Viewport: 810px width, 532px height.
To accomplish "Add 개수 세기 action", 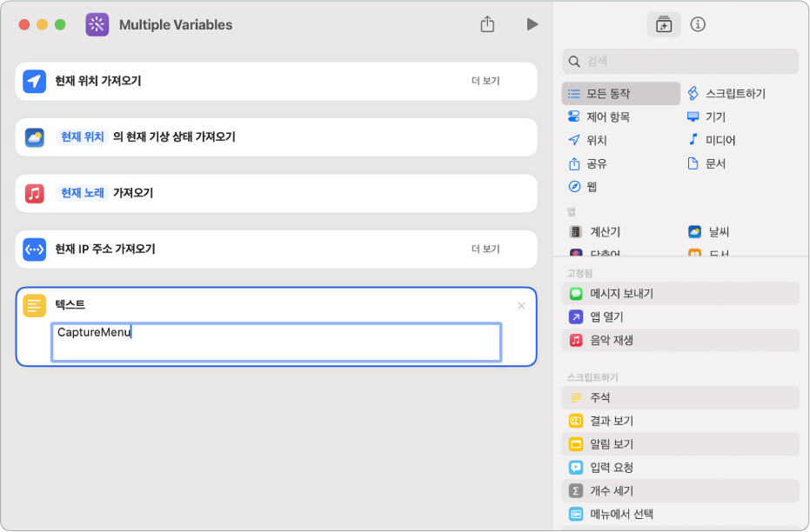I will pos(680,490).
